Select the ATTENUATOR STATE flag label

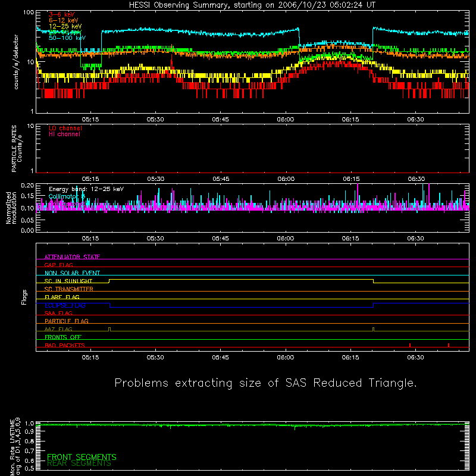point(72,257)
